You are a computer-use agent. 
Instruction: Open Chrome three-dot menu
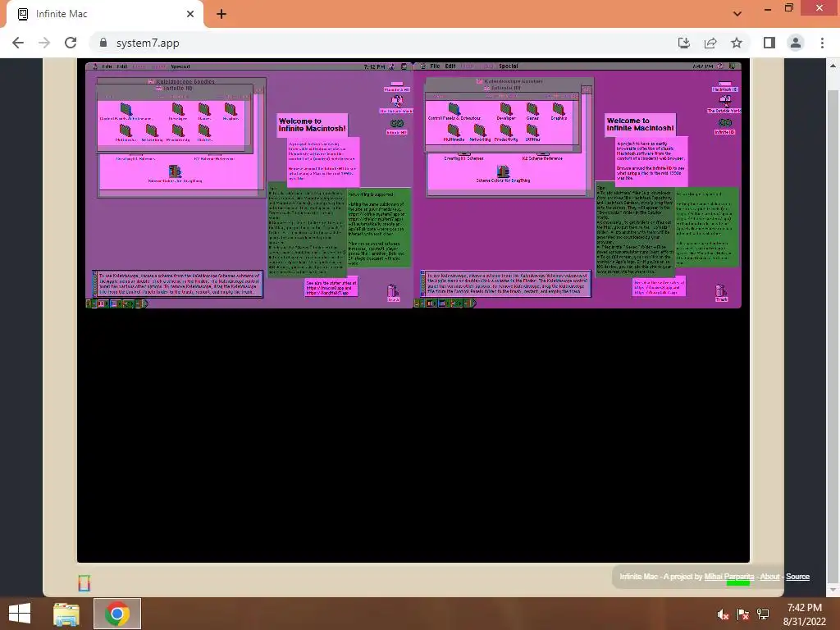pyautogui.click(x=822, y=43)
